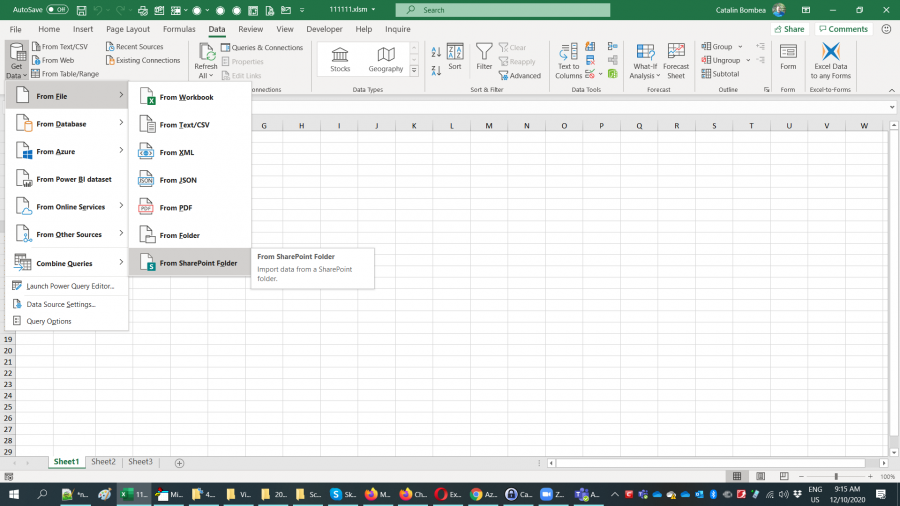
Task: Pick the From XML option
Action: pyautogui.click(x=190, y=153)
